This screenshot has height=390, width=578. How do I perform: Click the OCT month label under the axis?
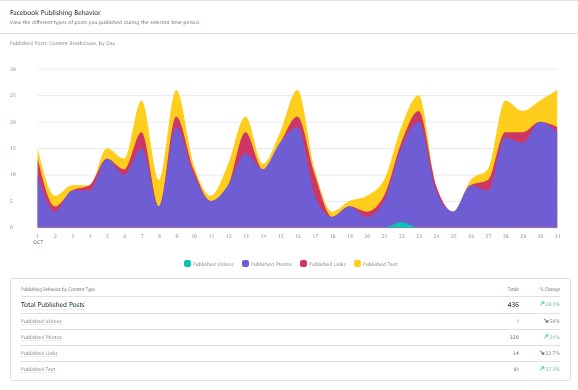38,242
